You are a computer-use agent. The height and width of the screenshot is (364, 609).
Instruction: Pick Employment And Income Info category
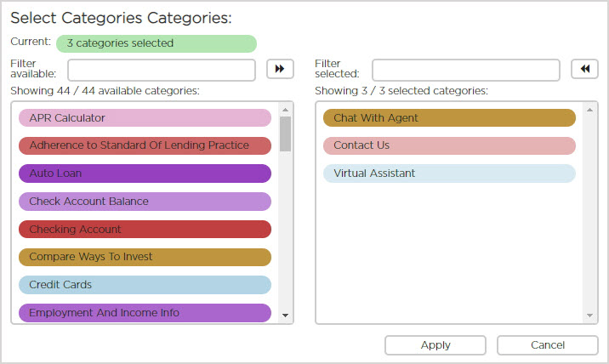pyautogui.click(x=145, y=313)
